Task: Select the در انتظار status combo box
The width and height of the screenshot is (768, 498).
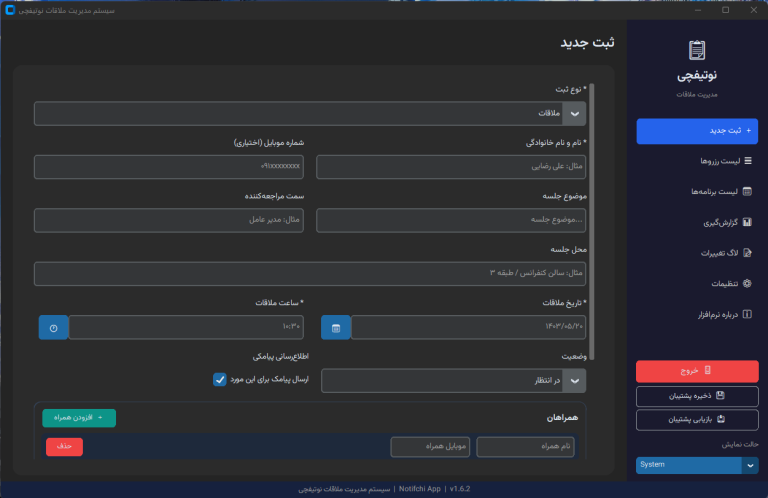Action: click(453, 381)
